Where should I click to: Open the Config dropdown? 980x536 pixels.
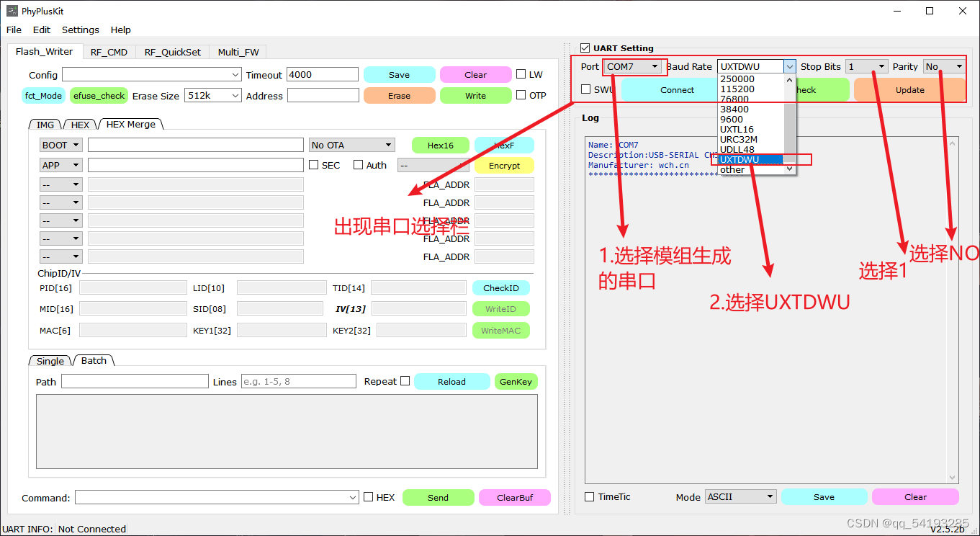pyautogui.click(x=152, y=75)
